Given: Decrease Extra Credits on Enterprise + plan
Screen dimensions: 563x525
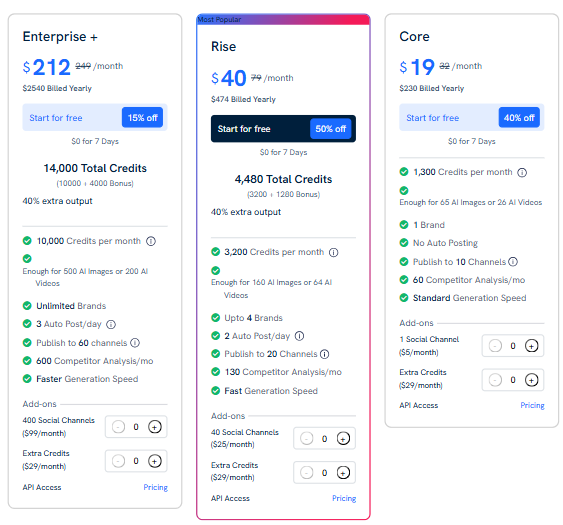Looking at the screenshot, I should pyautogui.click(x=118, y=461).
